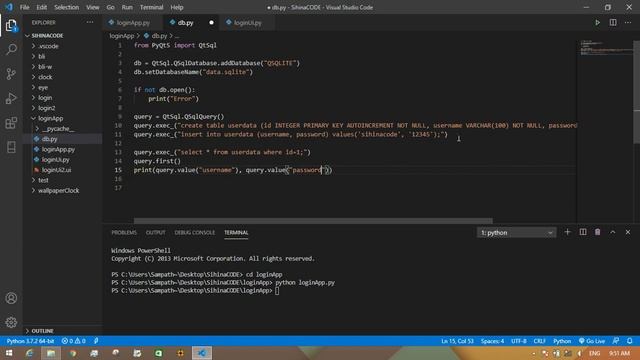Click the minimap code preview
The image size is (640, 360).
click(x=606, y=47)
